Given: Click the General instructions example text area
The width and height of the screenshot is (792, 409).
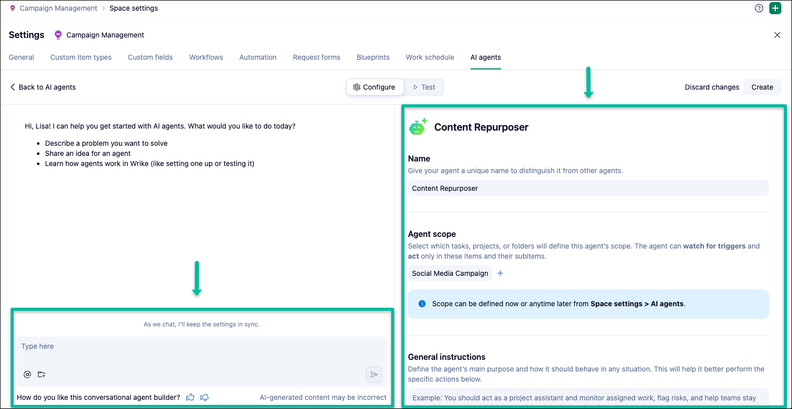Looking at the screenshot, I should pos(588,397).
